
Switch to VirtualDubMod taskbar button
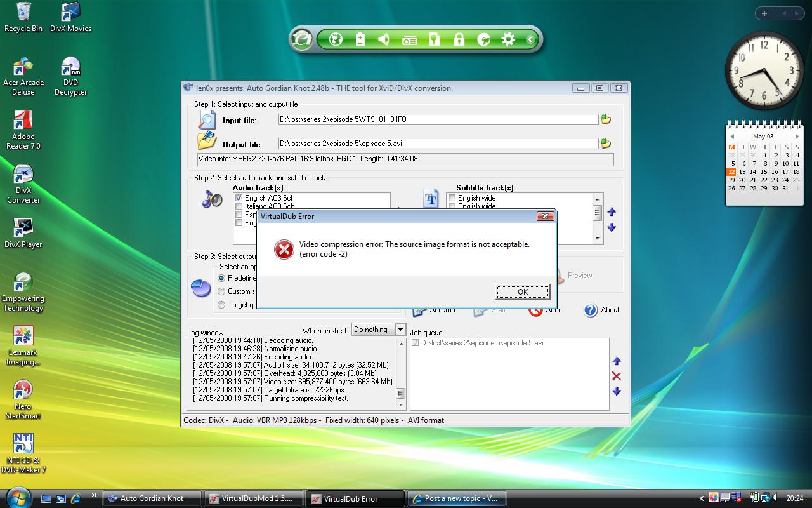point(254,498)
